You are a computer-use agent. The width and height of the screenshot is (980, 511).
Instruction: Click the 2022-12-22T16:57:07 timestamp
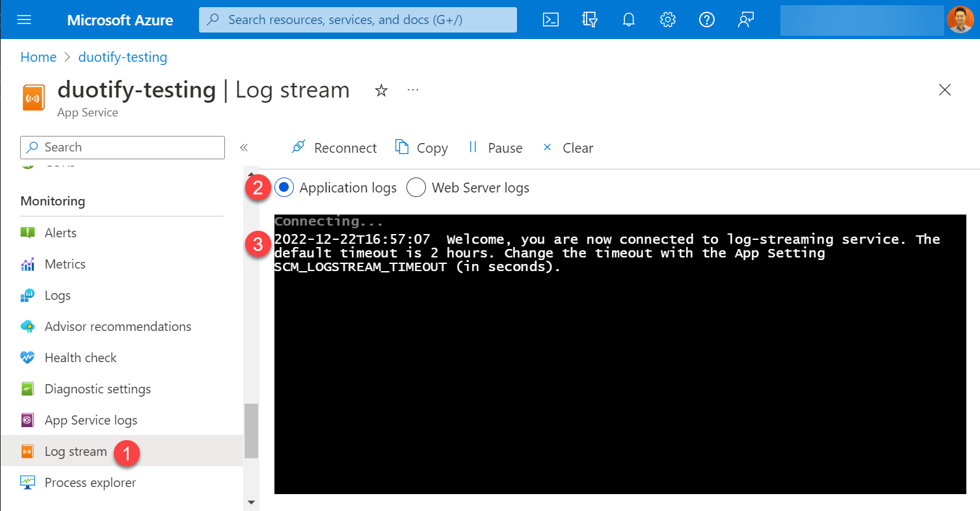click(352, 239)
